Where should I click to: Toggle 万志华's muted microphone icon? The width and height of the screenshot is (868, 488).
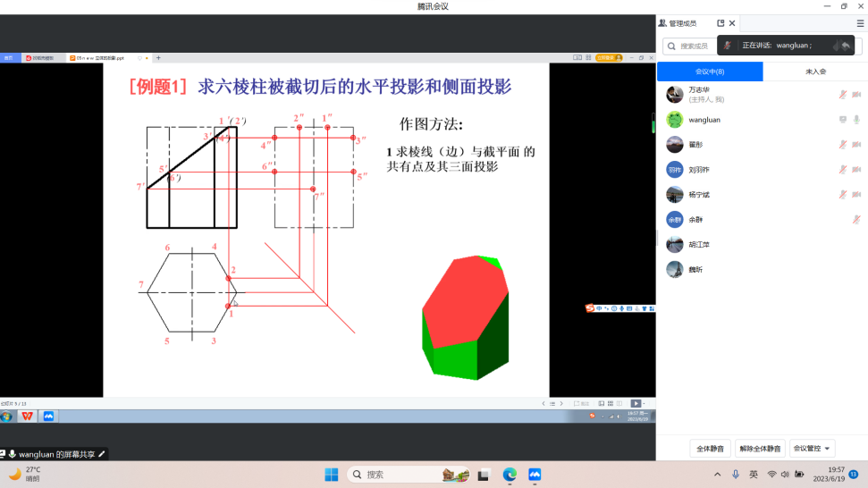pyautogui.click(x=842, y=95)
